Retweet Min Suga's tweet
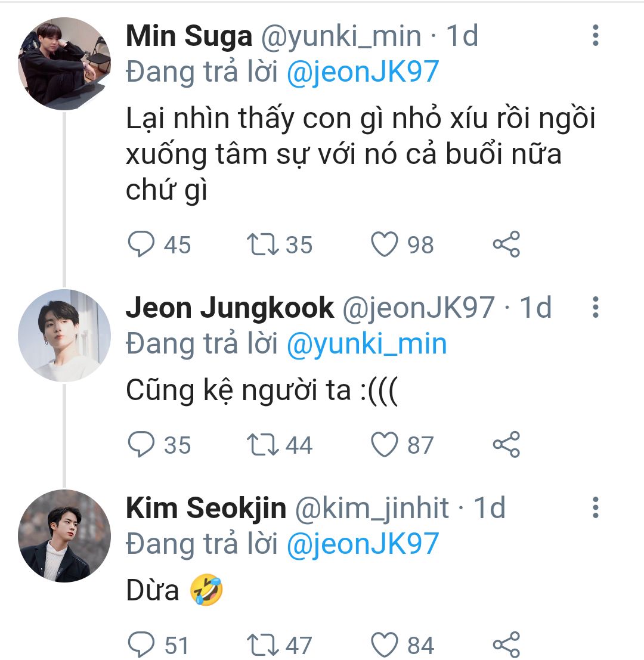The height and width of the screenshot is (660, 644). click(x=262, y=244)
